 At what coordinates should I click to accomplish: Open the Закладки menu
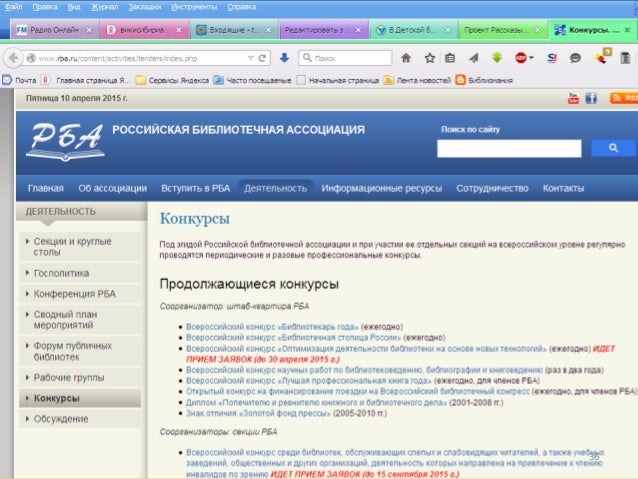145,7
